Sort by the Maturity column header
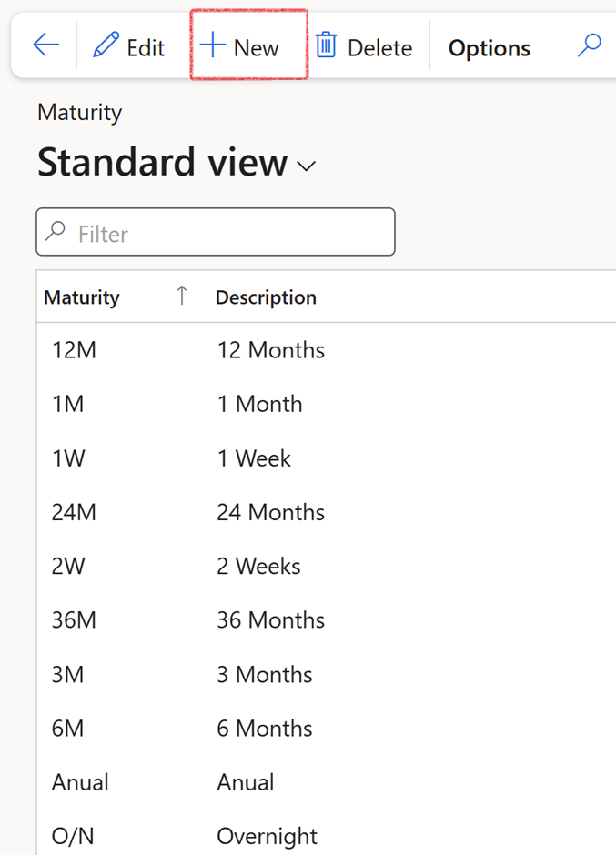Screen dimensions: 616x855 pos(82,297)
